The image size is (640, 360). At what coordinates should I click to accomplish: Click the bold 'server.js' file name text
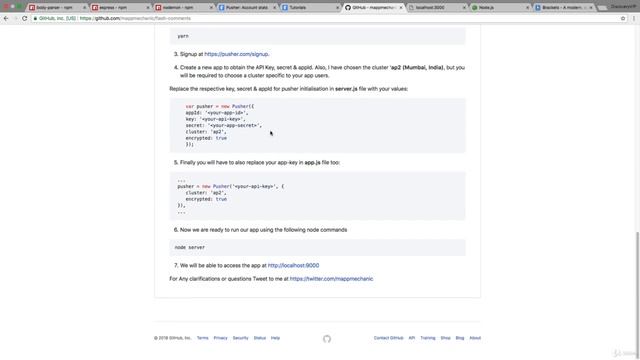click(x=346, y=89)
